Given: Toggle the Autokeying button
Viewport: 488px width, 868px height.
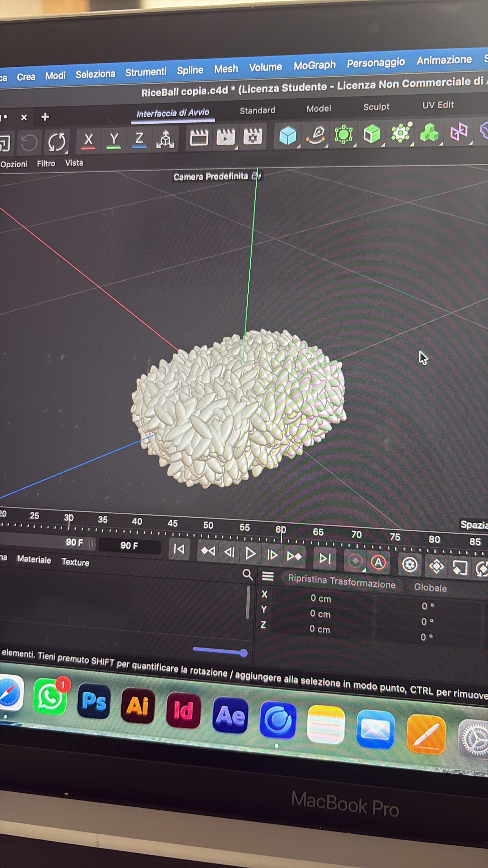Looking at the screenshot, I should (378, 563).
